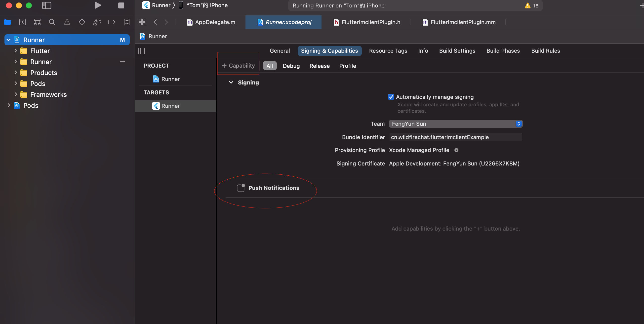Open the Breakpoint navigator icon
This screenshot has width=644, height=324.
(x=112, y=22)
